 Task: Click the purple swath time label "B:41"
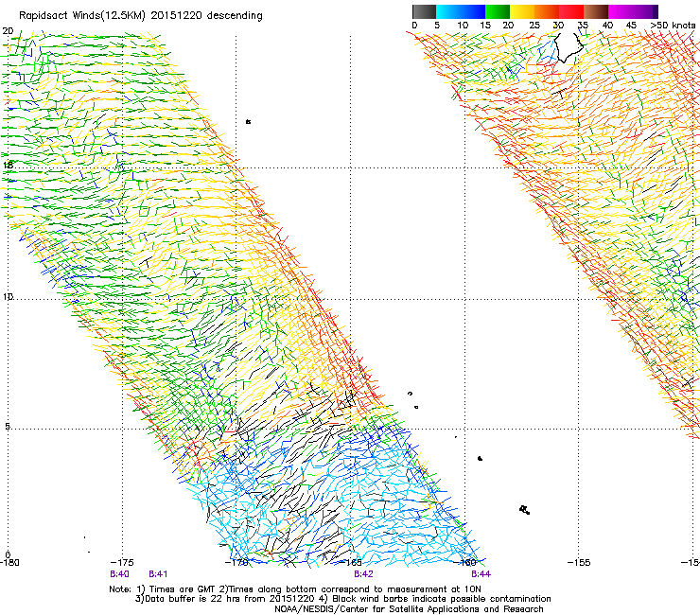158,574
